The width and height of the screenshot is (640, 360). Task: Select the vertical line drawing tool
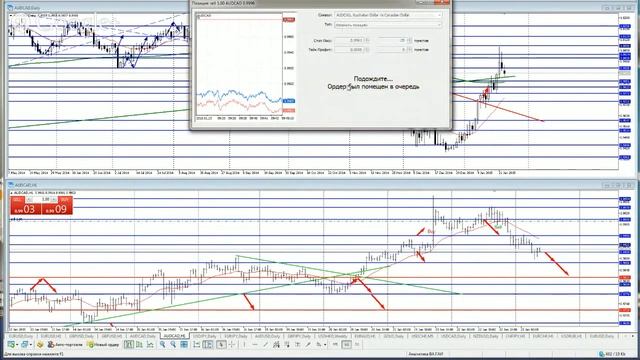tap(244, 344)
